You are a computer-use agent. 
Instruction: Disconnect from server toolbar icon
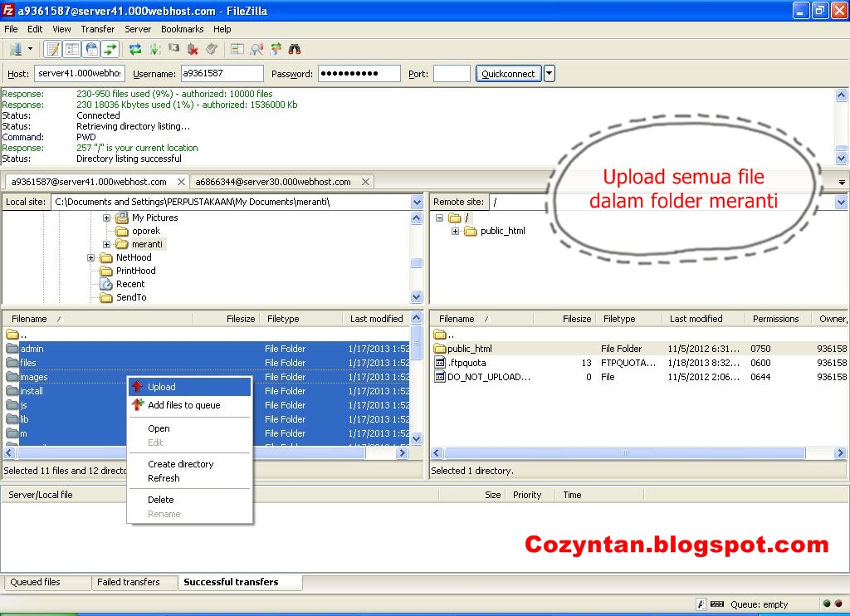pyautogui.click(x=193, y=49)
